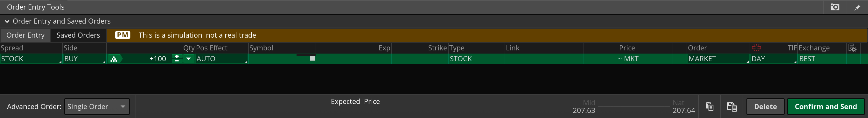Open the DAY time-in-force dropdown

click(773, 59)
